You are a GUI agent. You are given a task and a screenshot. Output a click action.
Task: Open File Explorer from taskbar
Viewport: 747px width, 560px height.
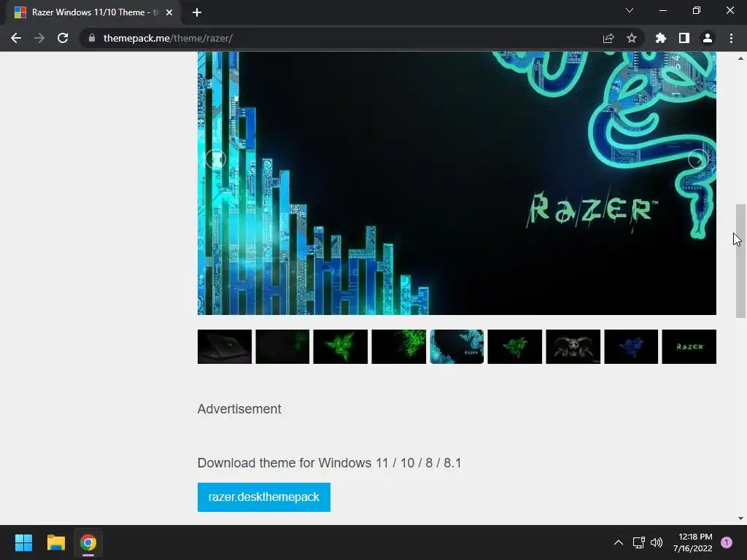tap(55, 542)
